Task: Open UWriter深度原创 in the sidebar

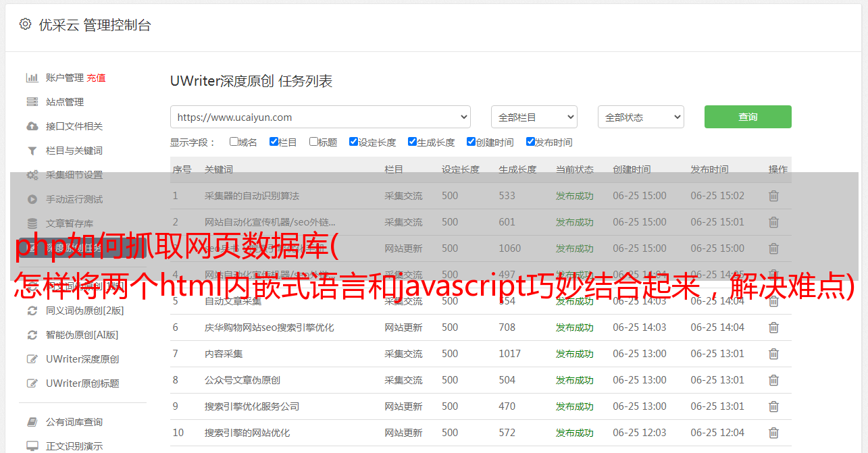Action: point(82,359)
